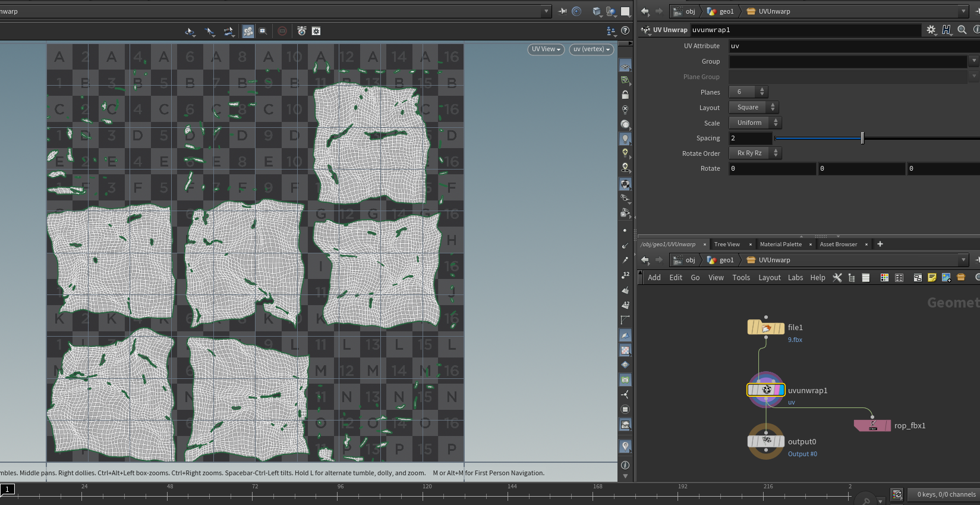Select the file1 node

[x=765, y=327]
